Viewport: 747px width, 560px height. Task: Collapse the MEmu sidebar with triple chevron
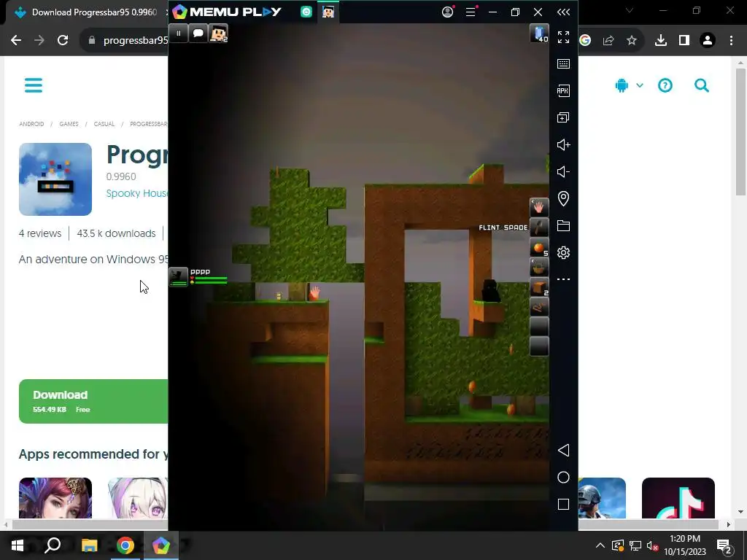point(563,12)
